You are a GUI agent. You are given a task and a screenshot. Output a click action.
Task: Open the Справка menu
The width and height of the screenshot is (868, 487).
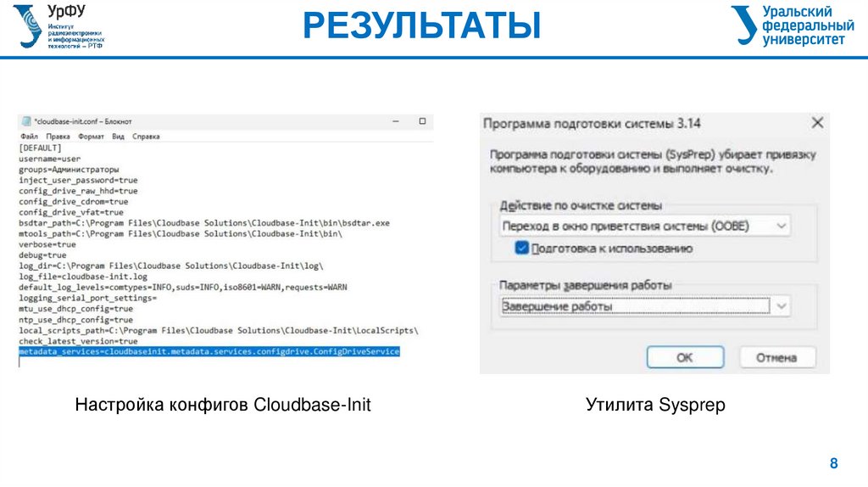click(x=146, y=136)
